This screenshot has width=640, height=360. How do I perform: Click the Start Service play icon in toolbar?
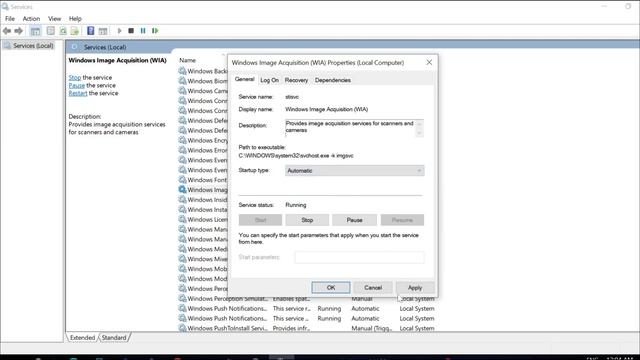[120, 31]
